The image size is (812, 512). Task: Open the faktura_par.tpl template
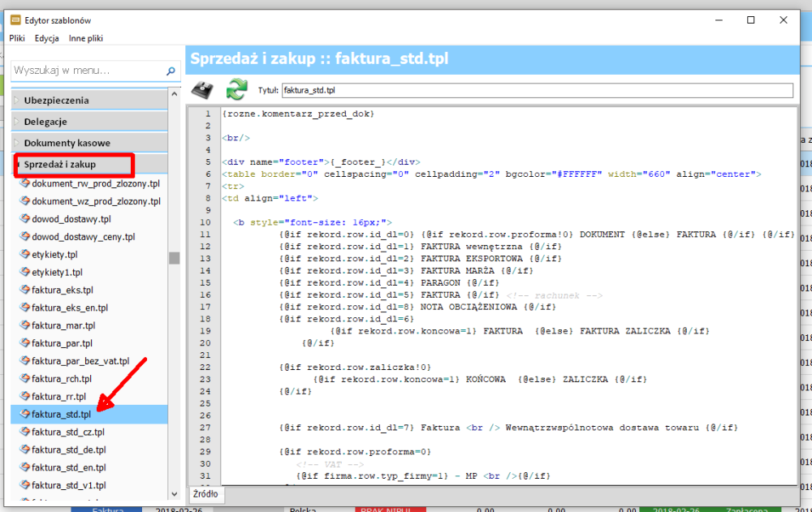62,343
